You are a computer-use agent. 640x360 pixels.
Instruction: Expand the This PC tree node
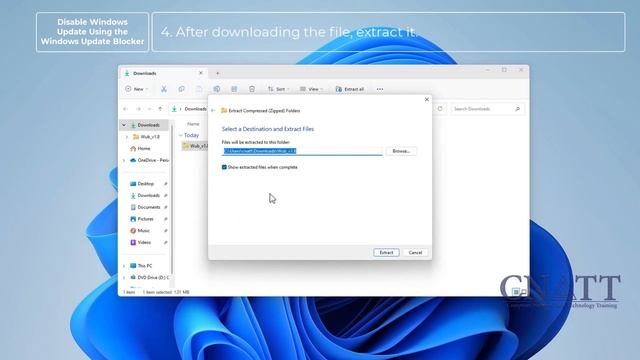(124, 266)
